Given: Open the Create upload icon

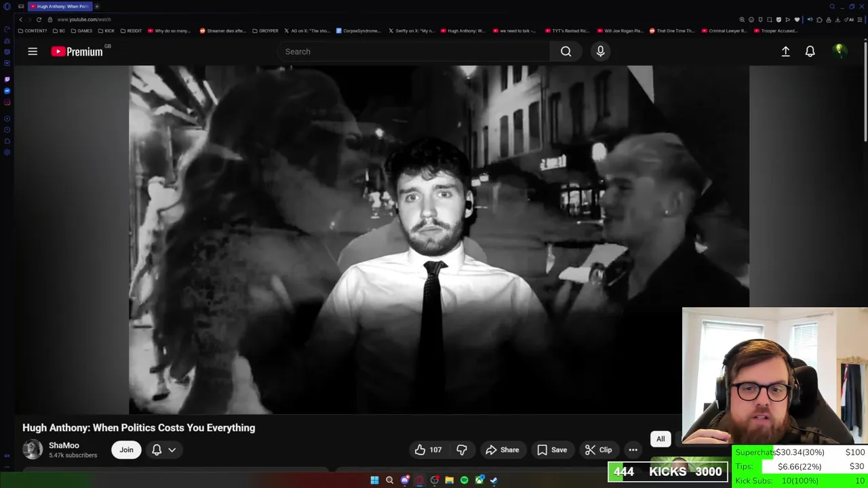Looking at the screenshot, I should [785, 52].
